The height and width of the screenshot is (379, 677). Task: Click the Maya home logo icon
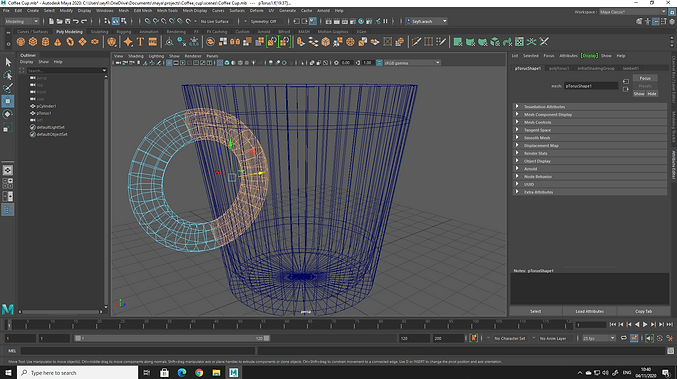[x=8, y=309]
